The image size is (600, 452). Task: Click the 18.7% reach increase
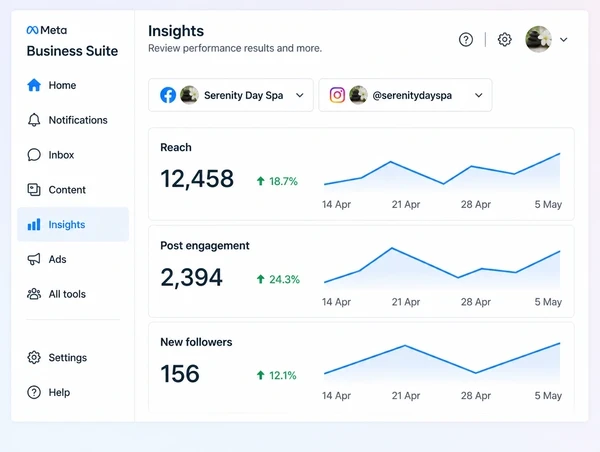[283, 181]
